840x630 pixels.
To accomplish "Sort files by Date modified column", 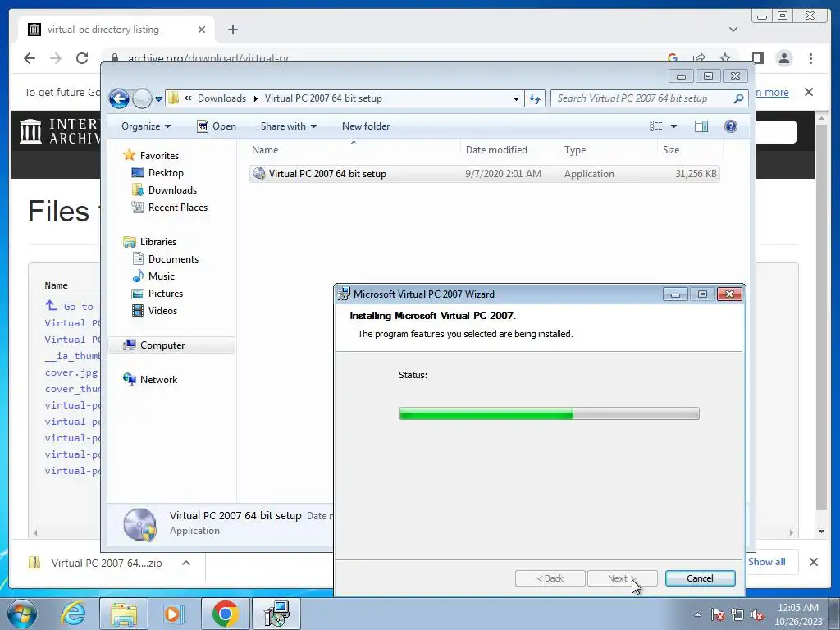I will tap(509, 150).
